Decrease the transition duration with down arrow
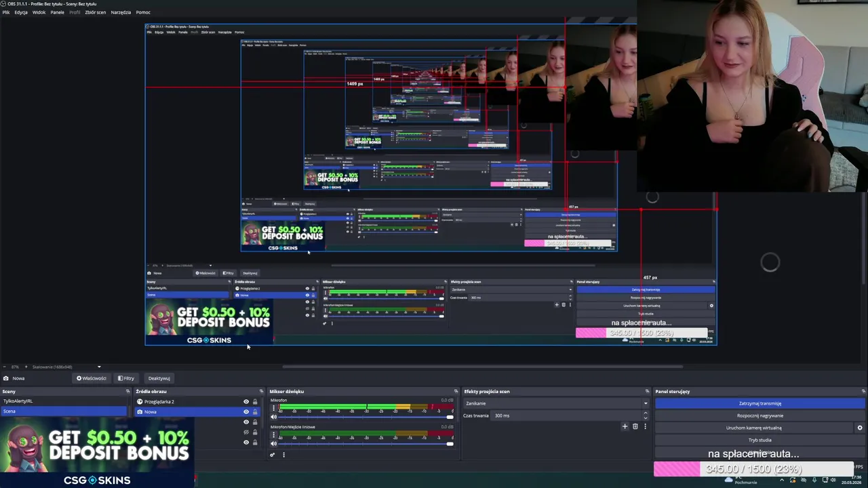 pos(645,418)
